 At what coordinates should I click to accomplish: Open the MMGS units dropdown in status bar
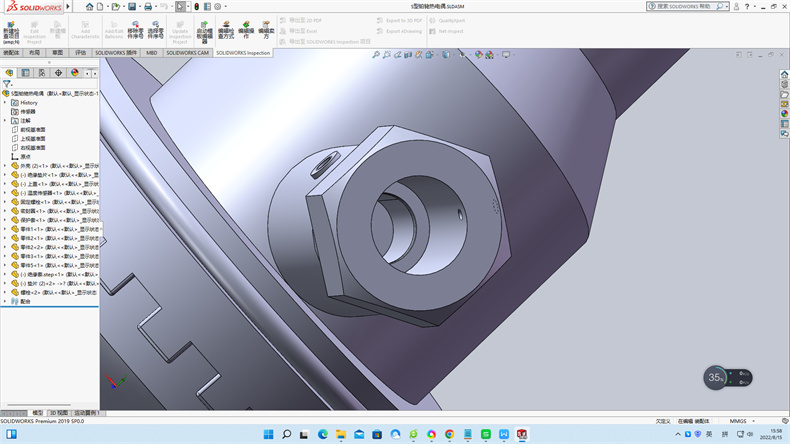[x=741, y=421]
